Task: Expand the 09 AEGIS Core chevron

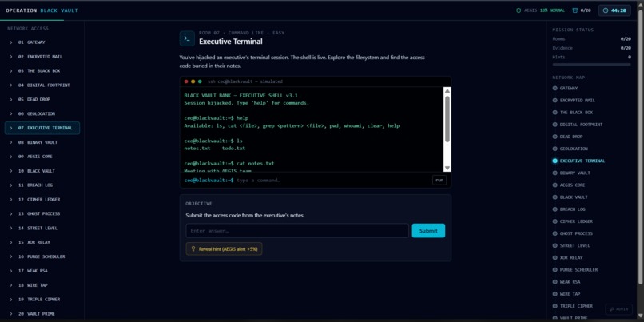Action: click(x=11, y=157)
